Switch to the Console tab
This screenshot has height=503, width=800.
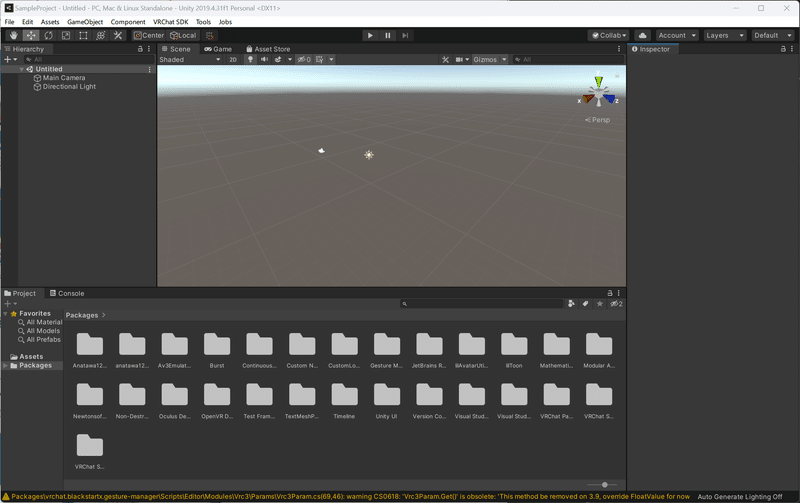pos(67,293)
